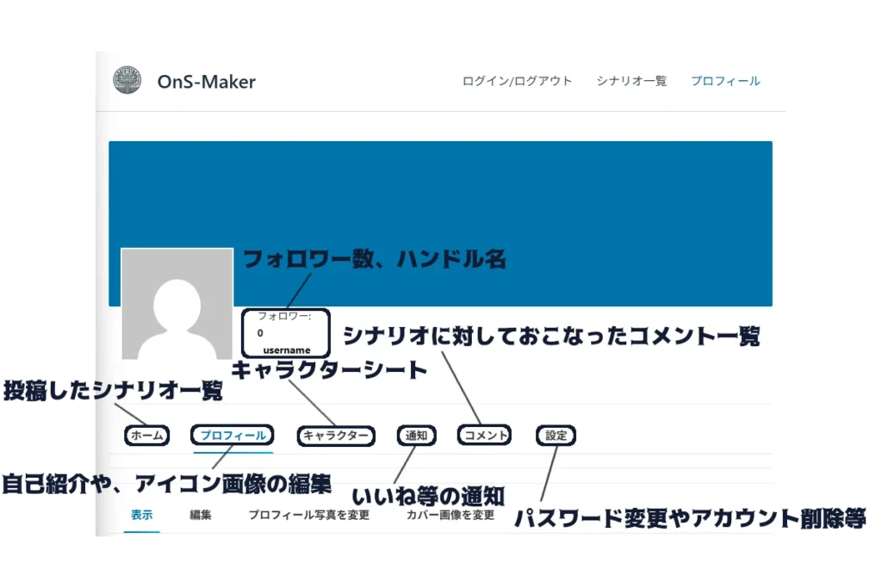Image resolution: width=882 pixels, height=588 pixels.
Task: Click the blue cover image banner
Action: 517,198
